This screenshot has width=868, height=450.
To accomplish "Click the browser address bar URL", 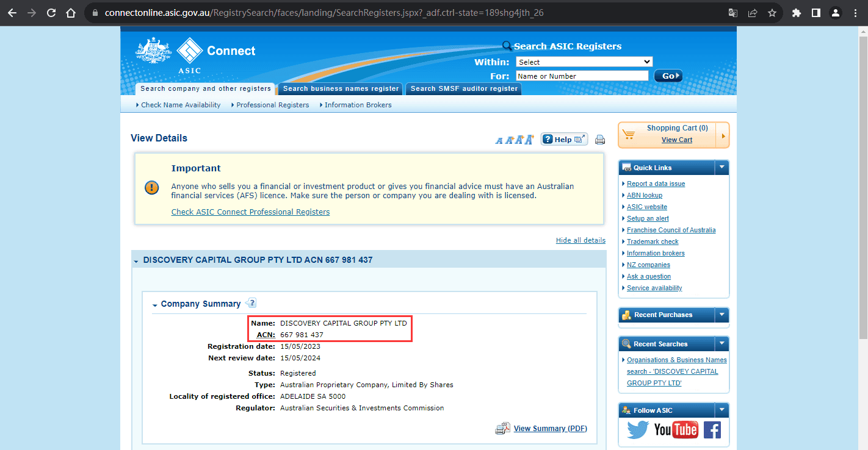I will [x=324, y=13].
